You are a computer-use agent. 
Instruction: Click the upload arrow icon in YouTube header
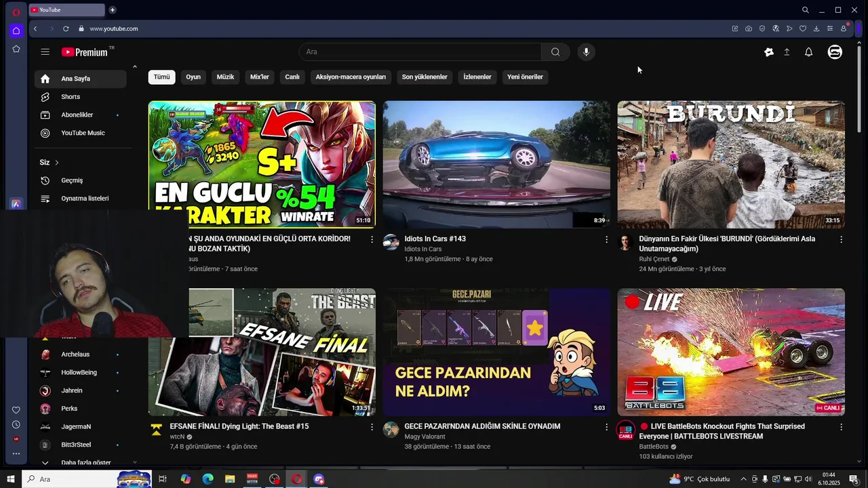pyautogui.click(x=787, y=52)
